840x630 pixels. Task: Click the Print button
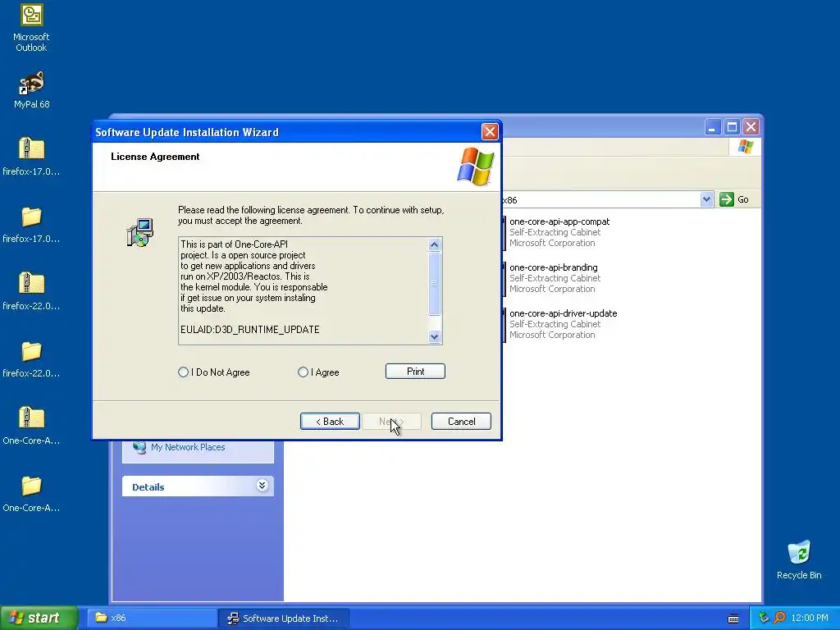pos(415,372)
